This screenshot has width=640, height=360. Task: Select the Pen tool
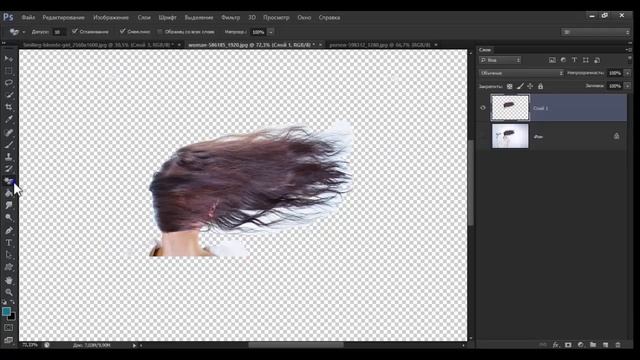tap(9, 231)
